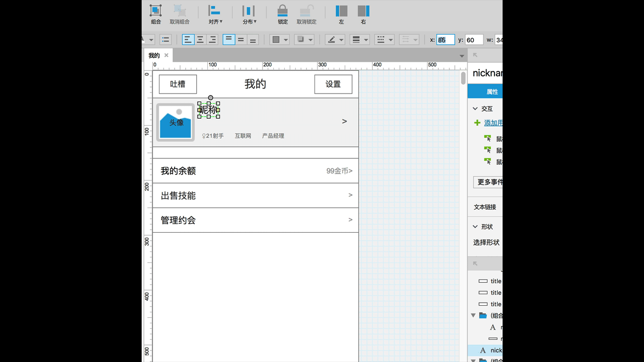The width and height of the screenshot is (644, 362).
Task: Toggle top vertical alignment button
Action: coord(229,40)
